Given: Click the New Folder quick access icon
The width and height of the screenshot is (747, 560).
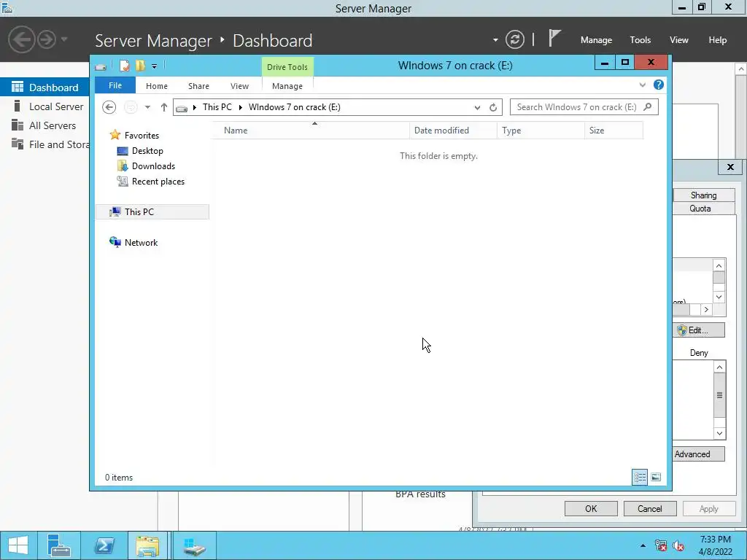Looking at the screenshot, I should coord(140,66).
